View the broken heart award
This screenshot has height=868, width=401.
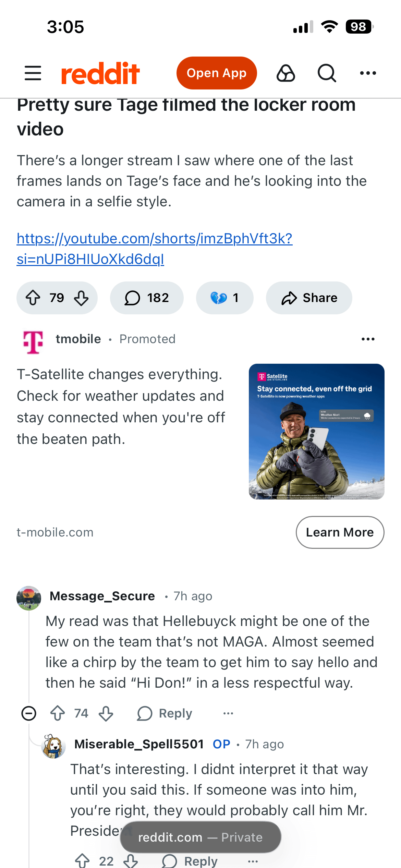coord(224,298)
